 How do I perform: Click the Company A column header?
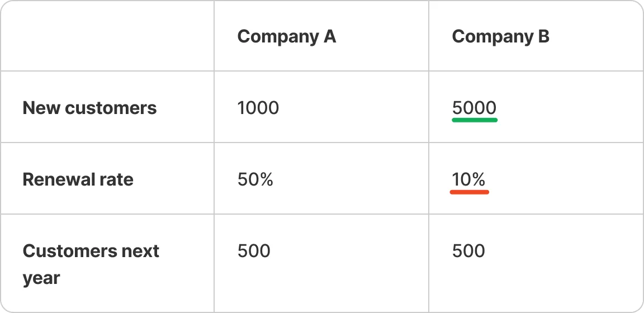click(x=287, y=36)
